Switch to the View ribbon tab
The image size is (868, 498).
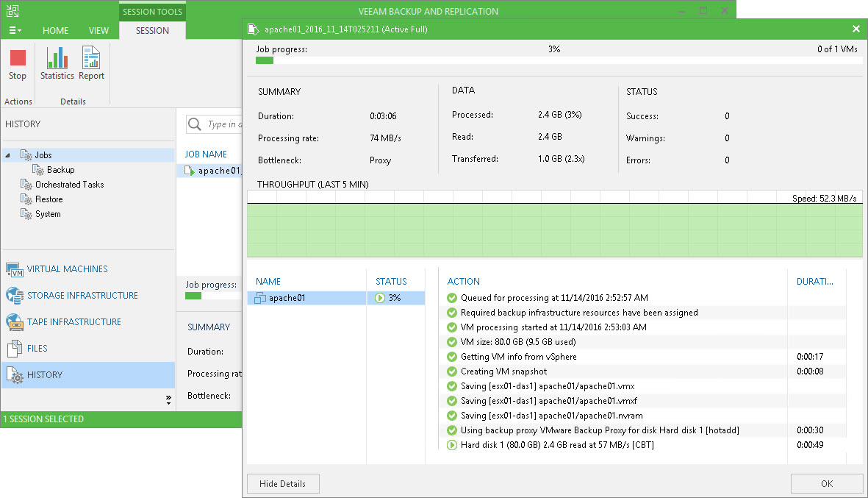tap(98, 31)
